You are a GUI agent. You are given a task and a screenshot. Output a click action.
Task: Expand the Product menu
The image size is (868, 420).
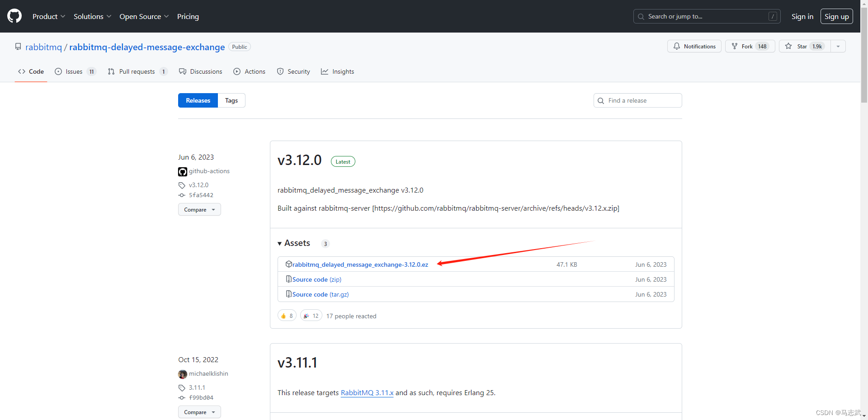49,16
